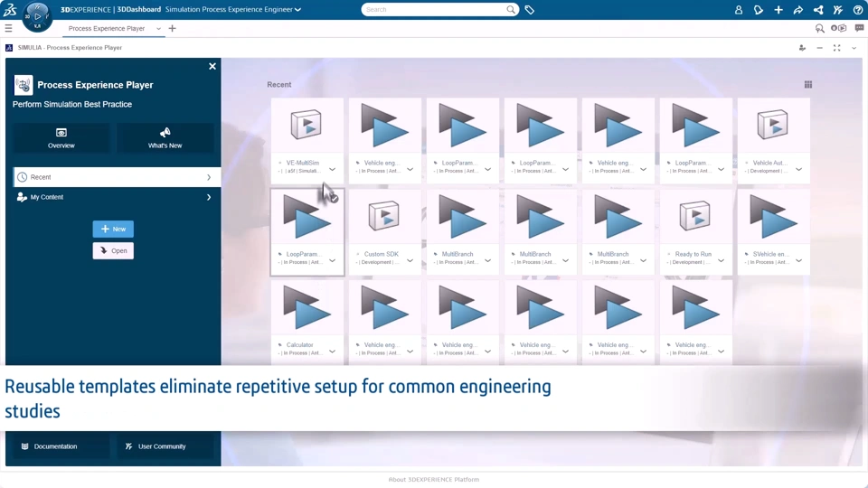Expand the Calculator card menu
This screenshot has width=868, height=488.
(332, 352)
